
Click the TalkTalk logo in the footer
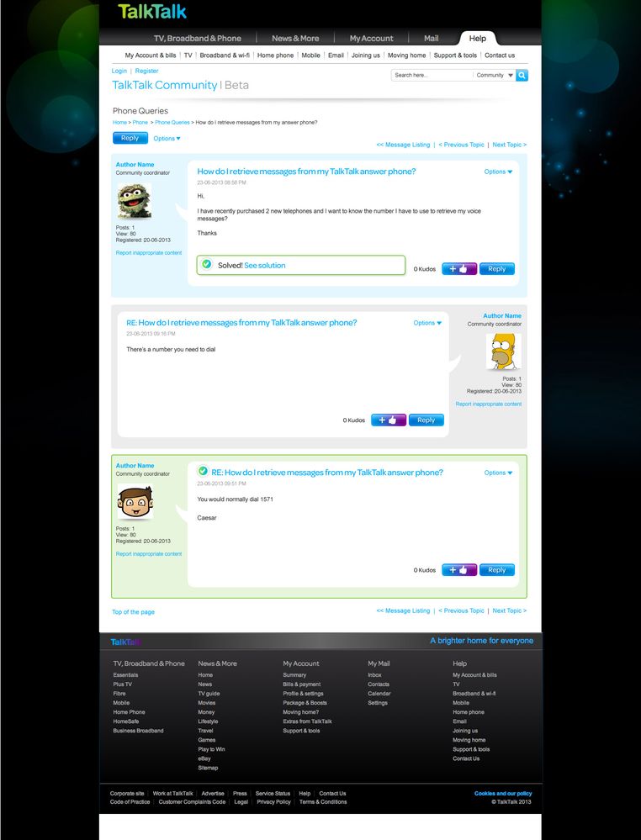tap(125, 642)
